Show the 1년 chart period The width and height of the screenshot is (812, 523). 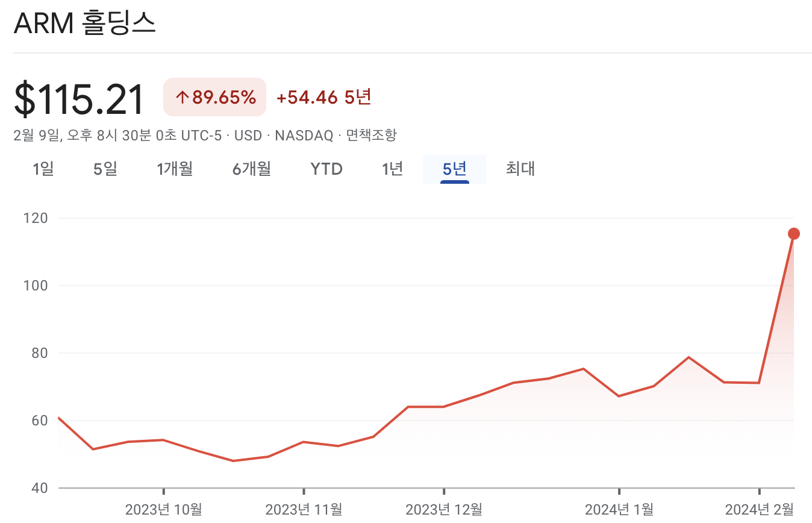click(393, 169)
